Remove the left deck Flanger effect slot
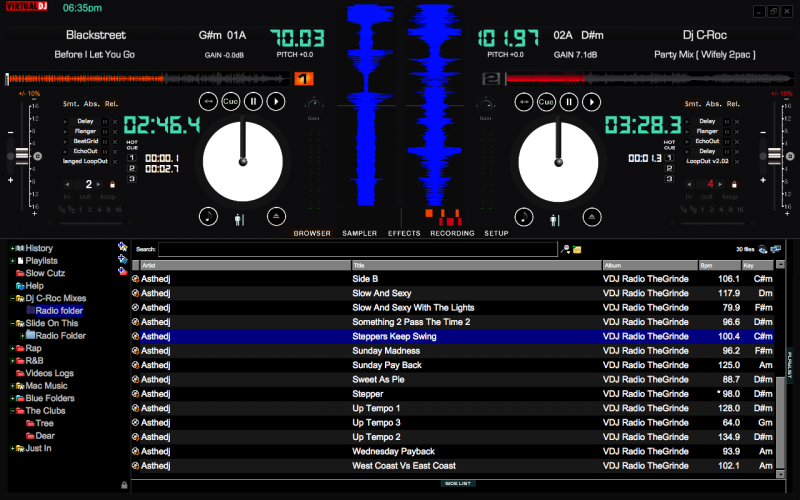Screen dimensions: 800x500 115,132
